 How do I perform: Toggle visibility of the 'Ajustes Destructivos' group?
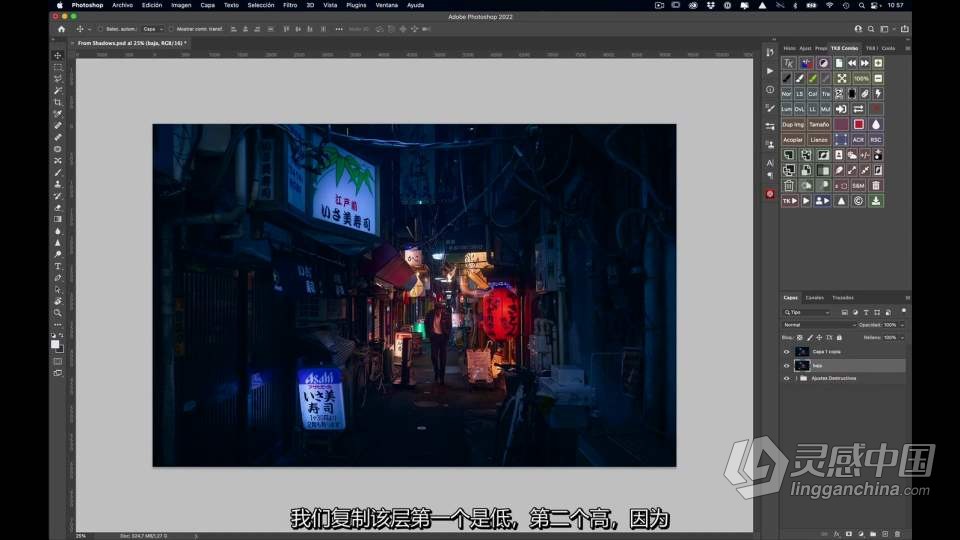tap(787, 378)
